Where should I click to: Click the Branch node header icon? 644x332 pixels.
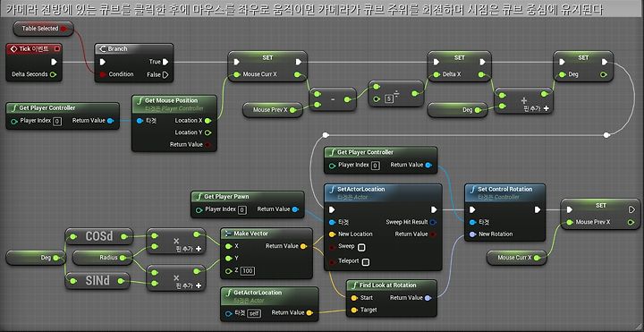(102, 49)
